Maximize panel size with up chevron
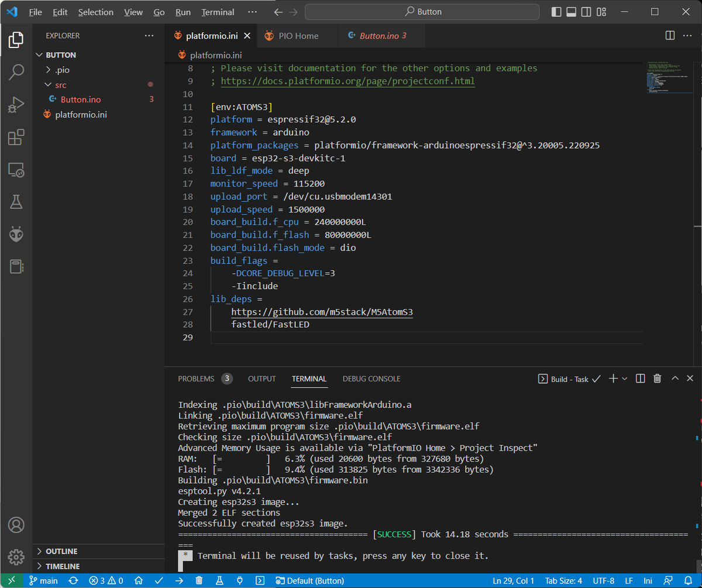This screenshot has width=702, height=588. (675, 379)
